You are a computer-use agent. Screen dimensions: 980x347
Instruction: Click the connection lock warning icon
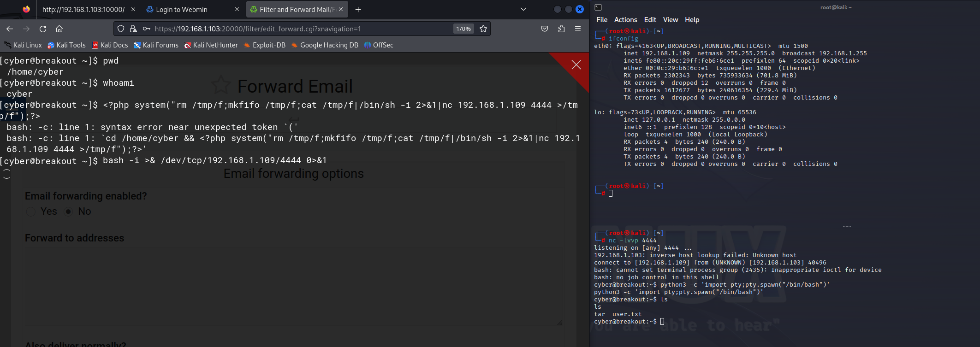point(133,29)
